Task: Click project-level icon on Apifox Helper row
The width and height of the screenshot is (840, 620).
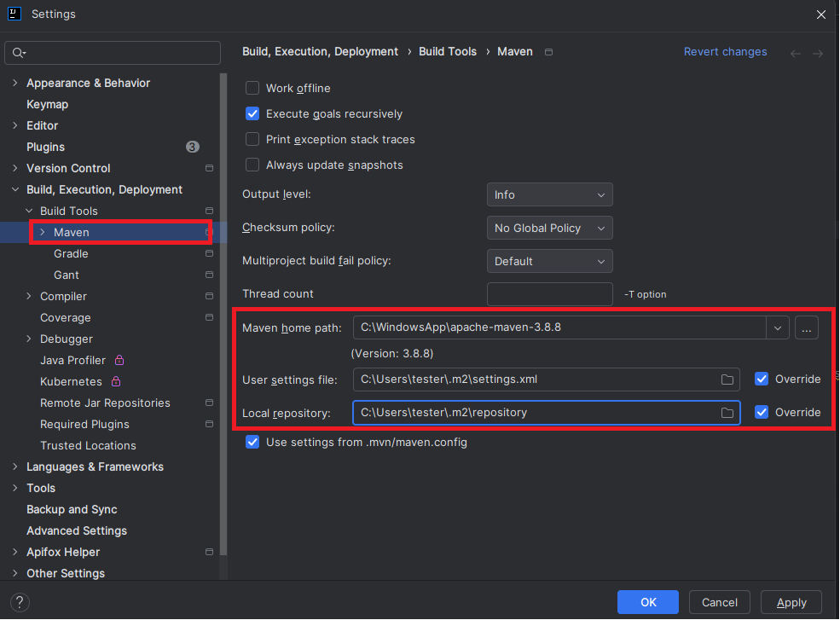Action: pos(210,552)
